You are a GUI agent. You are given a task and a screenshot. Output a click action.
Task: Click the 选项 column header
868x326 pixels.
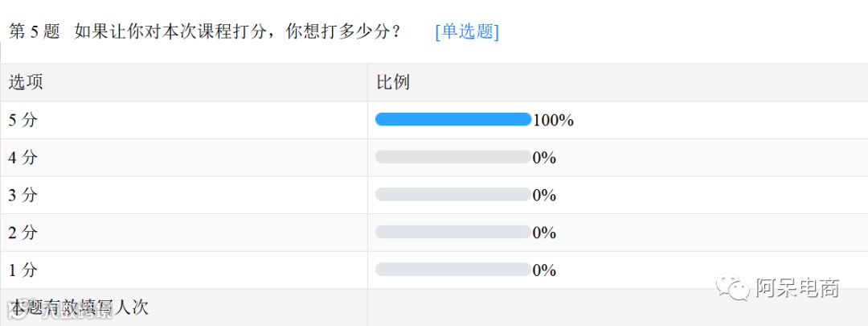pyautogui.click(x=26, y=82)
